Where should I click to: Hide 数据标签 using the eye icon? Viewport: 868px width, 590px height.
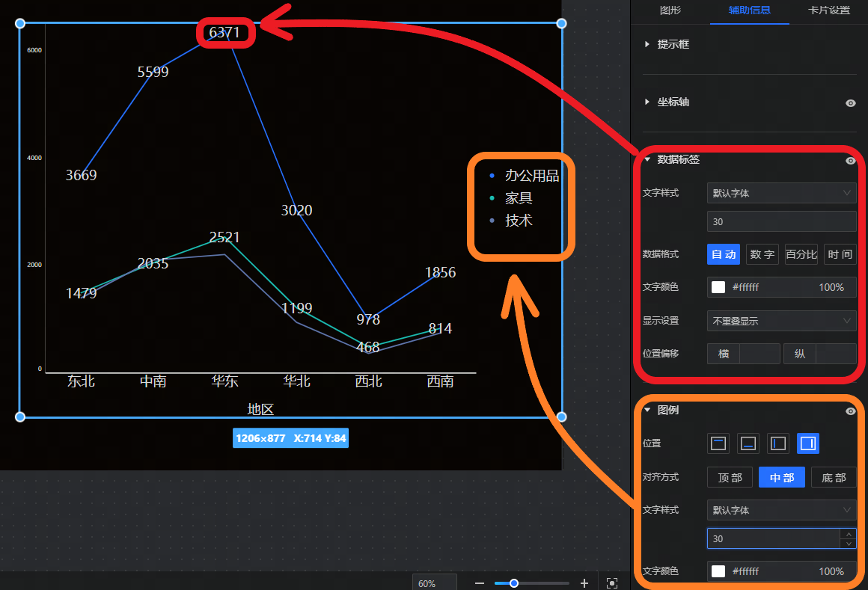click(x=850, y=161)
